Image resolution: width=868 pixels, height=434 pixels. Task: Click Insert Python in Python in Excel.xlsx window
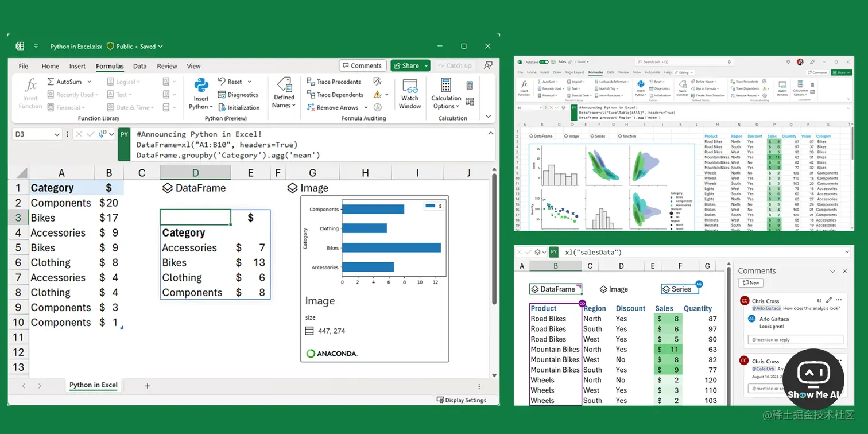[201, 94]
